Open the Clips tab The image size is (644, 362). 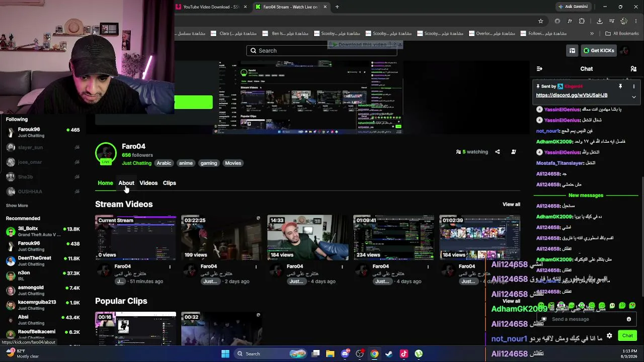(169, 183)
